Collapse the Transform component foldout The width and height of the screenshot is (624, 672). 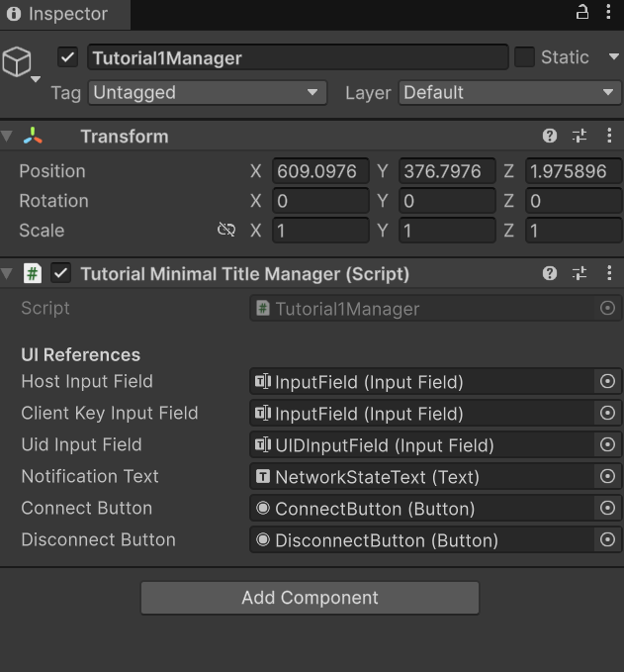coord(8,137)
